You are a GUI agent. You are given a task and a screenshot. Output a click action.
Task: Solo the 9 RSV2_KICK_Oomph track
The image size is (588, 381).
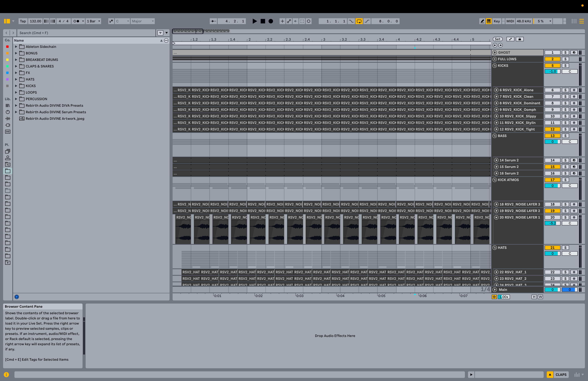point(565,109)
